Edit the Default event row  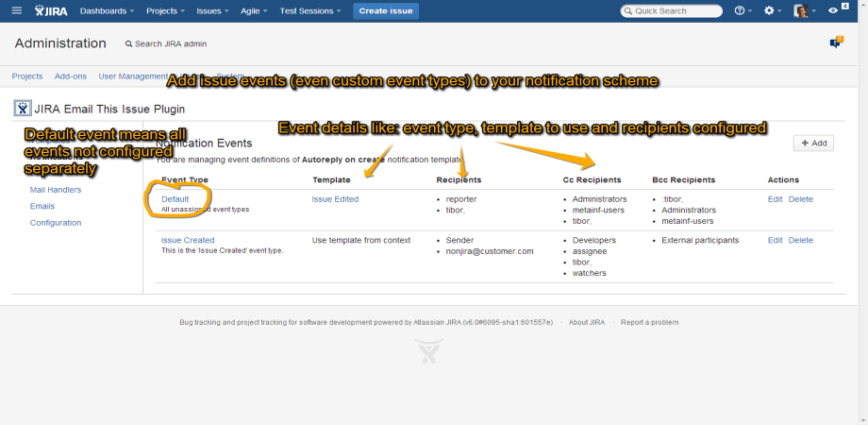coord(775,199)
